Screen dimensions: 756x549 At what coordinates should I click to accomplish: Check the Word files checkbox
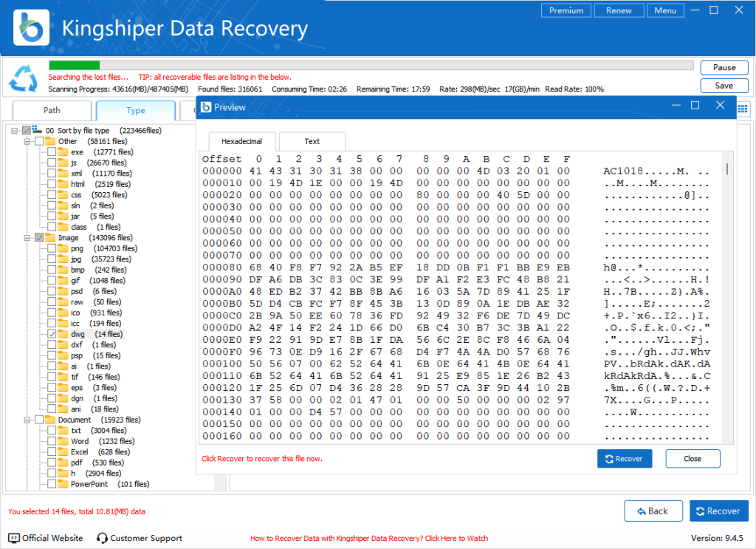52,441
